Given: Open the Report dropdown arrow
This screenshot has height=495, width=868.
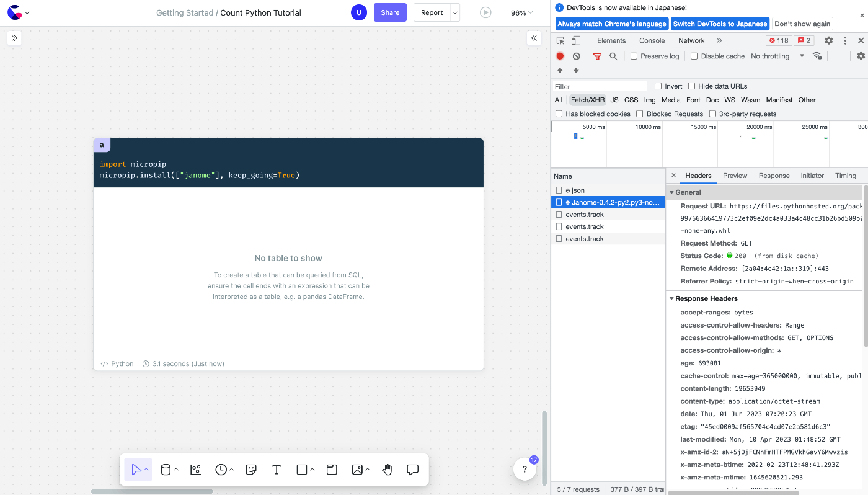Looking at the screenshot, I should coord(455,12).
